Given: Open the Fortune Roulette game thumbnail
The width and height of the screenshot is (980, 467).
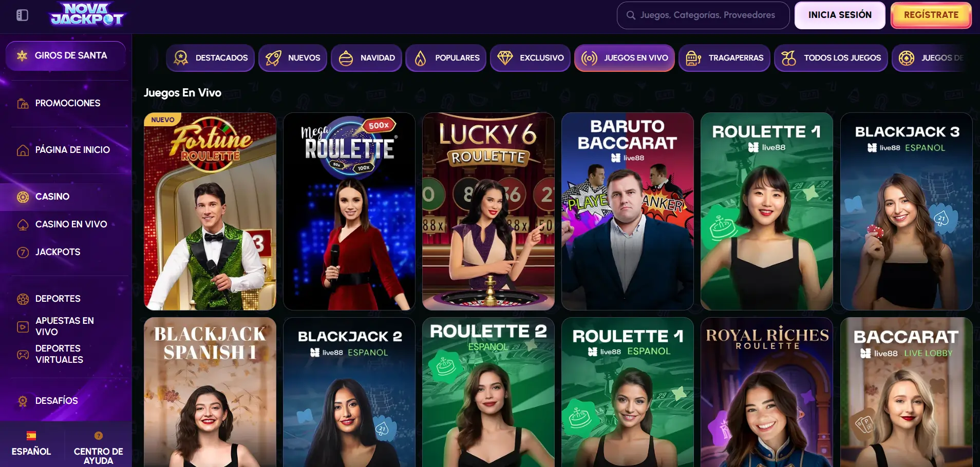Looking at the screenshot, I should pyautogui.click(x=210, y=211).
